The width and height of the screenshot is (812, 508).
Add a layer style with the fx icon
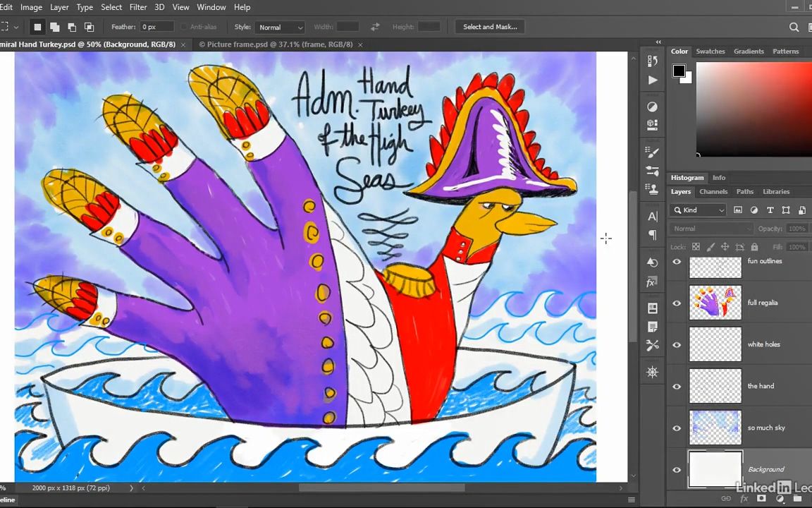(x=744, y=499)
